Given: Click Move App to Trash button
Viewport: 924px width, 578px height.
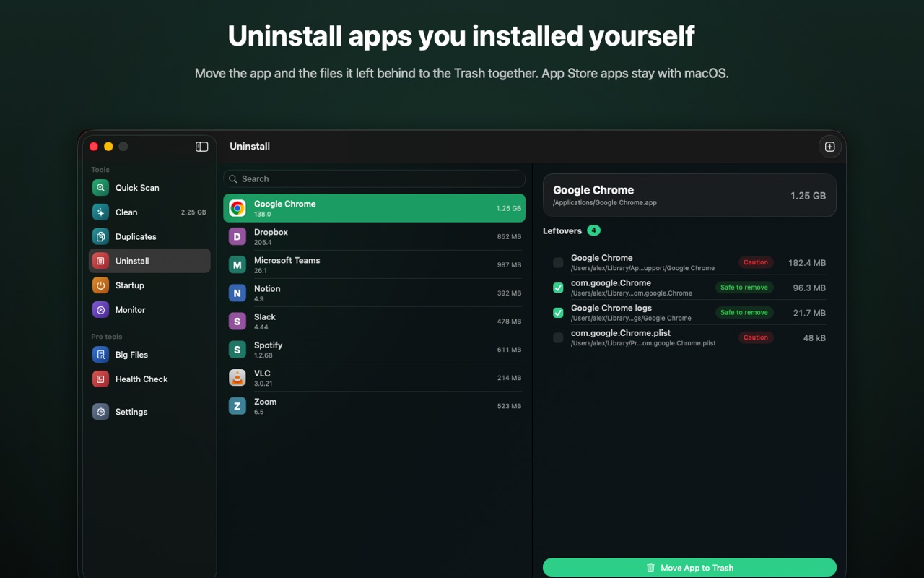Looking at the screenshot, I should point(689,567).
